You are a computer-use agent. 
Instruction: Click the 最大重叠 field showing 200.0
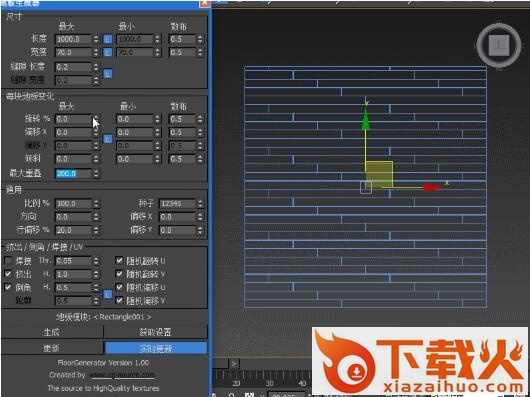[x=73, y=174]
